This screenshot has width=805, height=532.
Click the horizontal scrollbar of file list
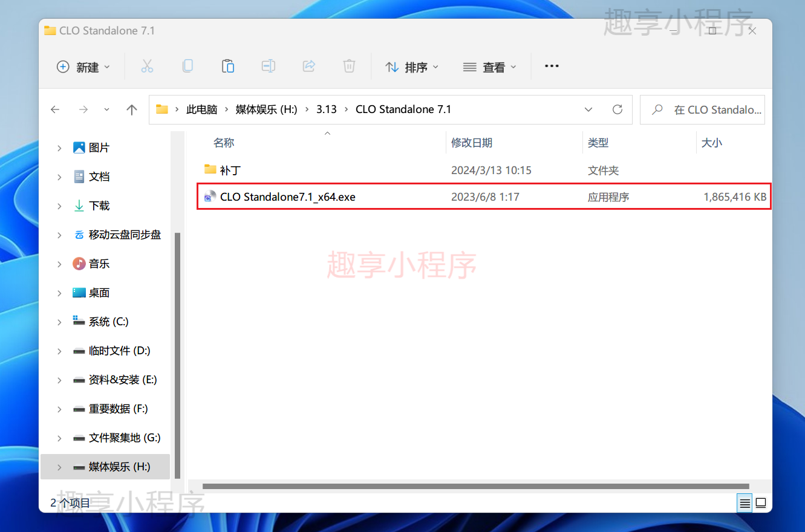[x=477, y=486]
